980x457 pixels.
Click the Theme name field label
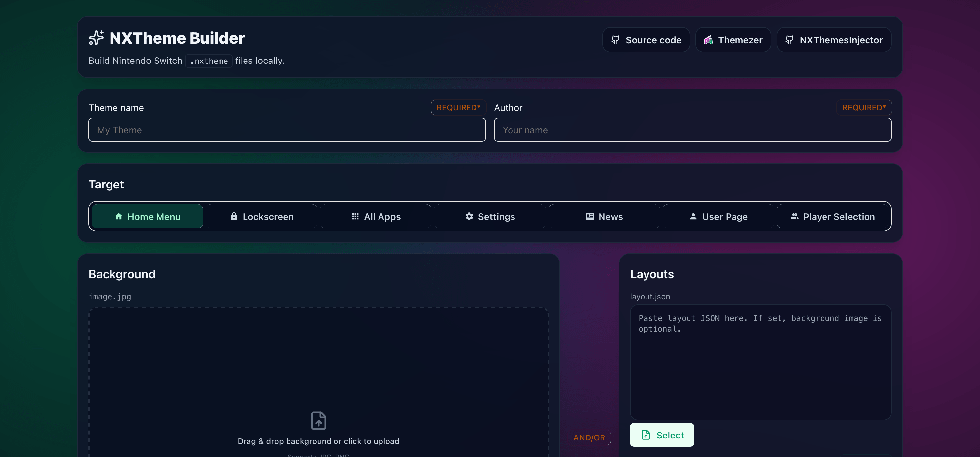(x=116, y=108)
